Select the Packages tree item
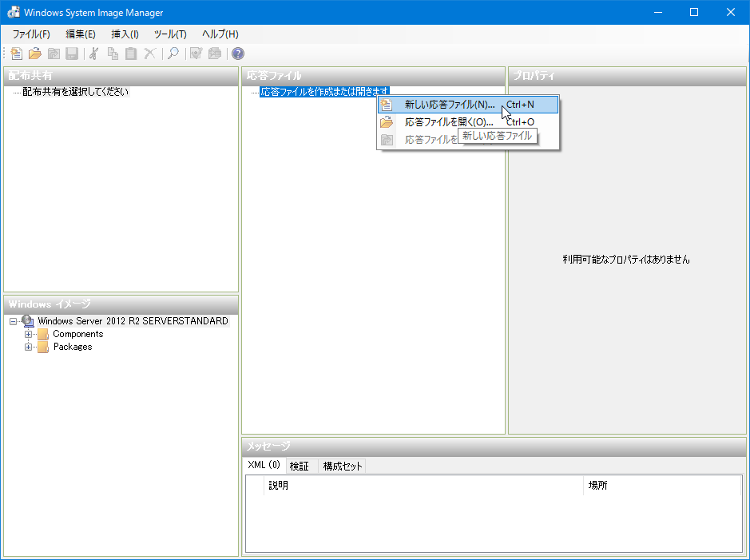The image size is (750, 560). click(x=73, y=348)
